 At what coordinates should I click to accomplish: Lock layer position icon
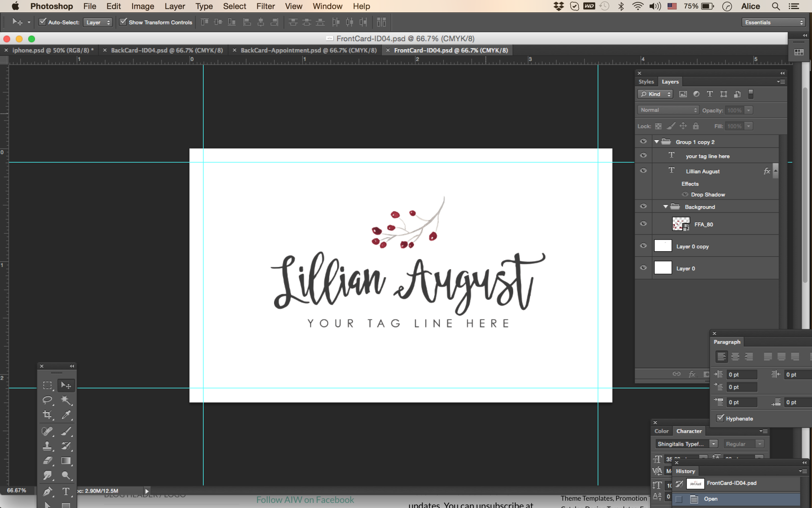pyautogui.click(x=683, y=126)
